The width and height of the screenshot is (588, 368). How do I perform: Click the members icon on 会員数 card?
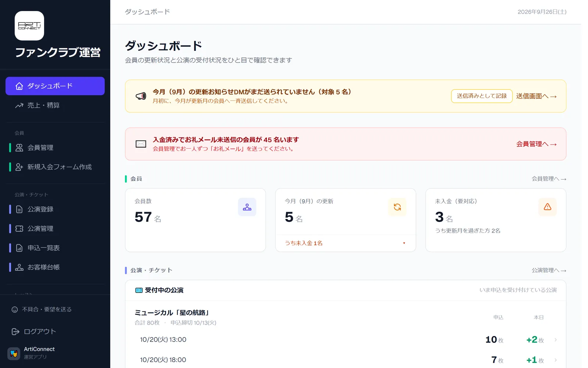pyautogui.click(x=247, y=207)
